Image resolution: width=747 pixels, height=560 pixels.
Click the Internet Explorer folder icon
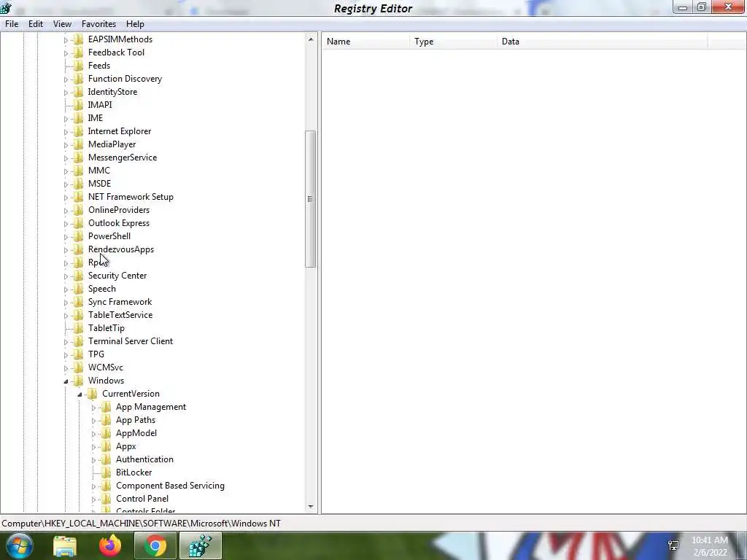(79, 131)
